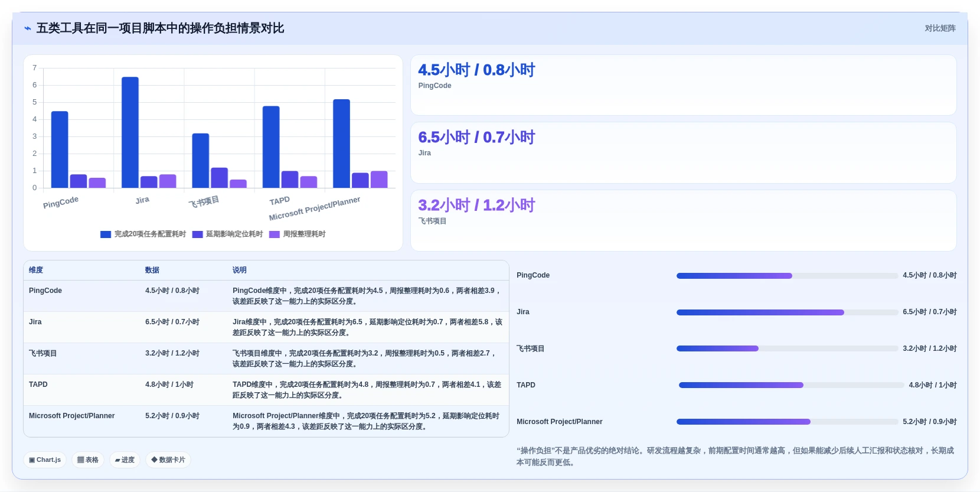This screenshot has width=980, height=492.
Task: Open the 6.5小时 / 0.7小时 Jira card
Action: [x=683, y=152]
